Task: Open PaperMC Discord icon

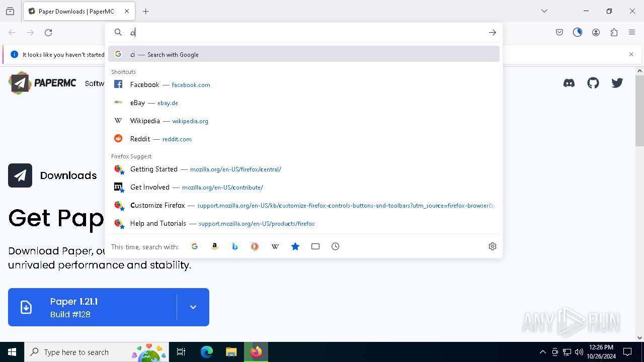Action: pos(569,83)
